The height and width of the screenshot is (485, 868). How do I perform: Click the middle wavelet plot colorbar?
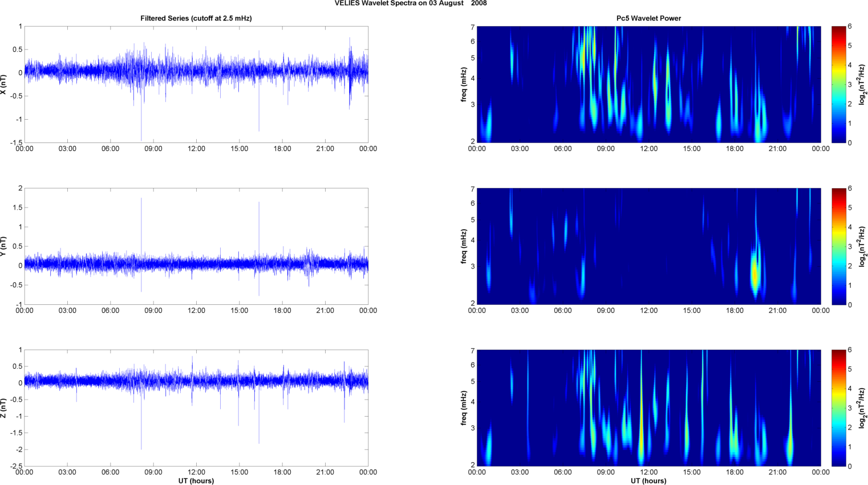click(x=838, y=246)
